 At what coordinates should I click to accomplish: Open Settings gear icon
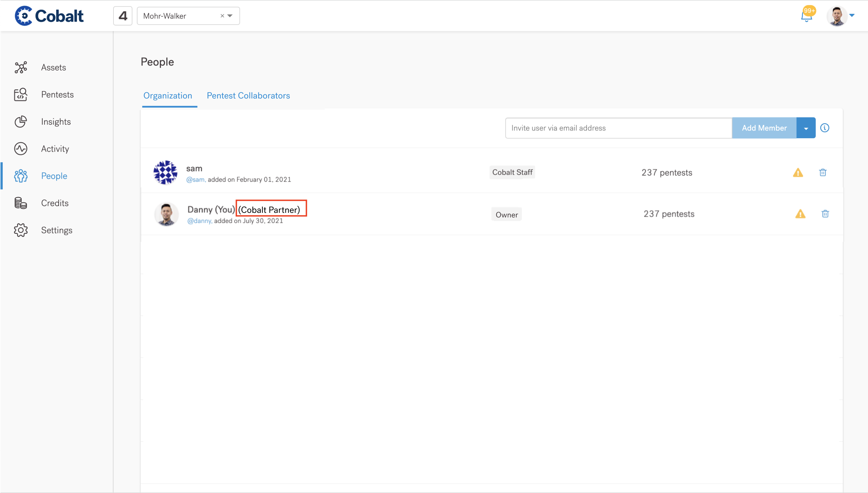click(21, 230)
